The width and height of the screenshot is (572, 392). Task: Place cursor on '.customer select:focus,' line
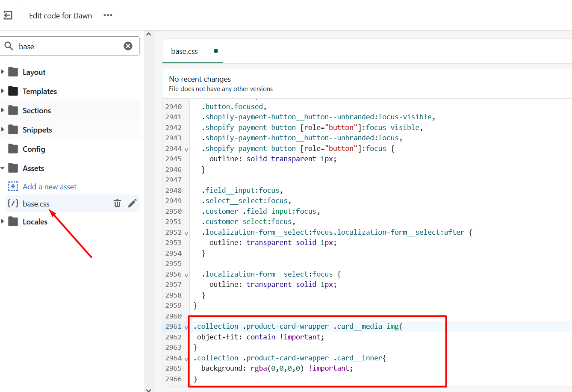coord(248,221)
